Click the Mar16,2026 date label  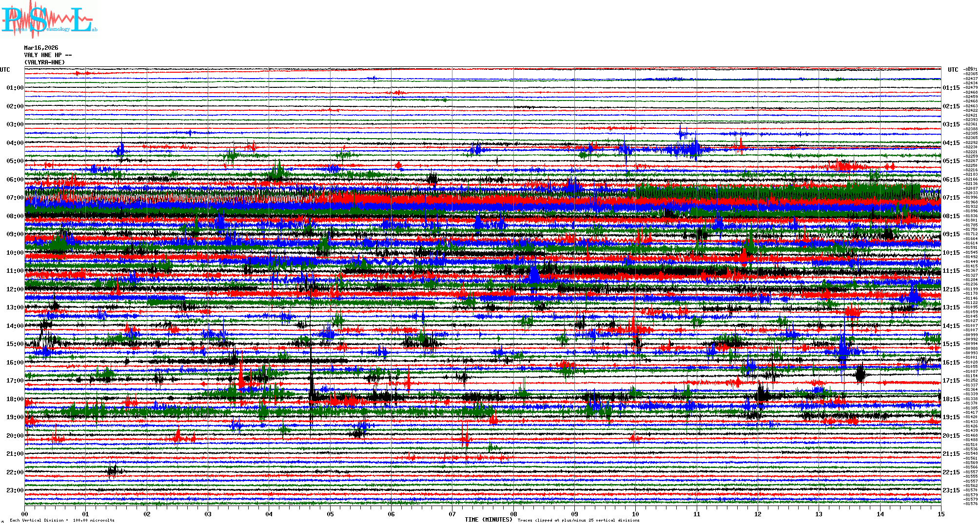tap(41, 48)
